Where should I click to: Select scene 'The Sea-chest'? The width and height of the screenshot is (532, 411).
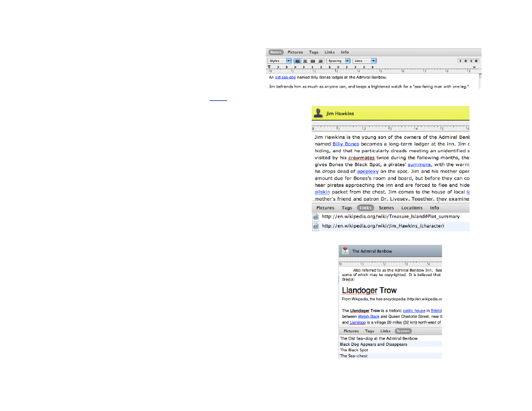(x=390, y=356)
